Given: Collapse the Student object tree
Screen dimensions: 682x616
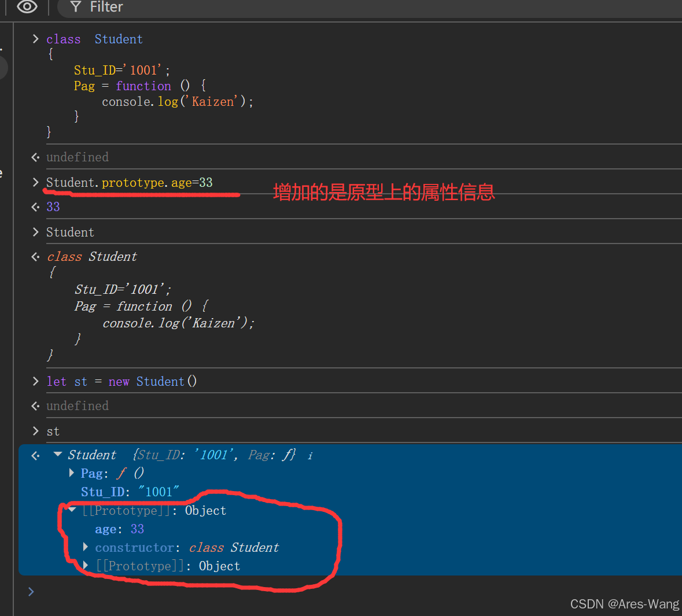Looking at the screenshot, I should click(x=57, y=454).
